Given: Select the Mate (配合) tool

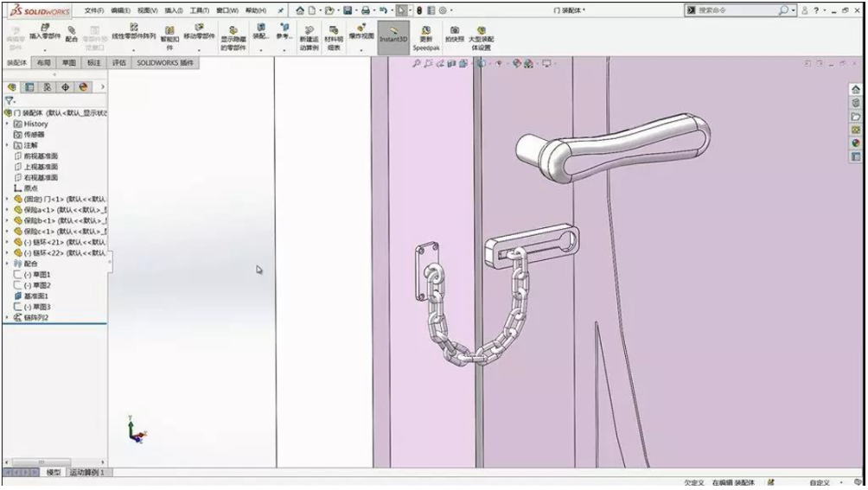Looking at the screenshot, I should [x=72, y=35].
